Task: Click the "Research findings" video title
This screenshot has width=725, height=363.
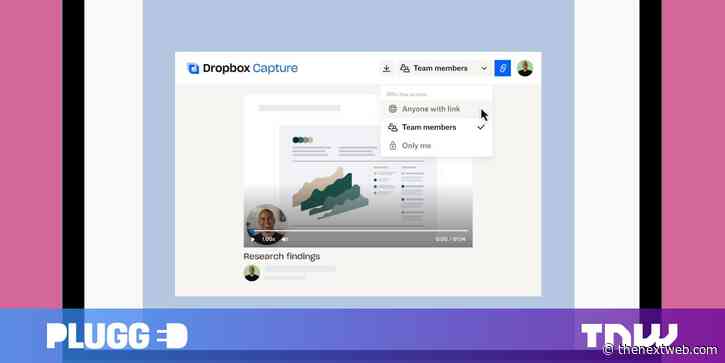Action: click(282, 256)
